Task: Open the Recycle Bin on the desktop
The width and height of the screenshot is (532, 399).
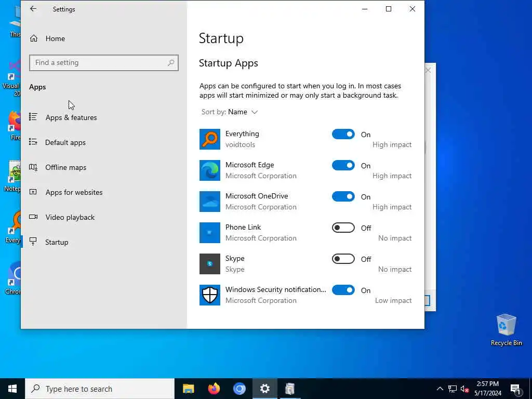Action: click(506, 330)
